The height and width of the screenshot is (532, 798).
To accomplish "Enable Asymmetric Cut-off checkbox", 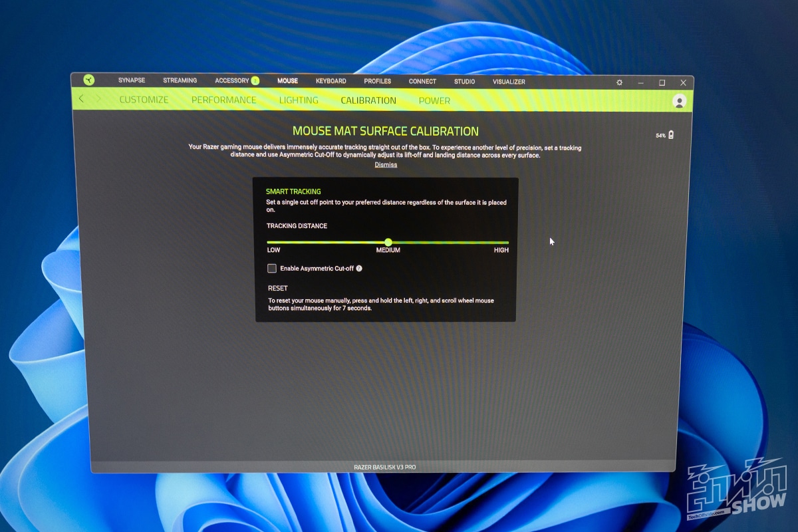I will click(x=272, y=269).
